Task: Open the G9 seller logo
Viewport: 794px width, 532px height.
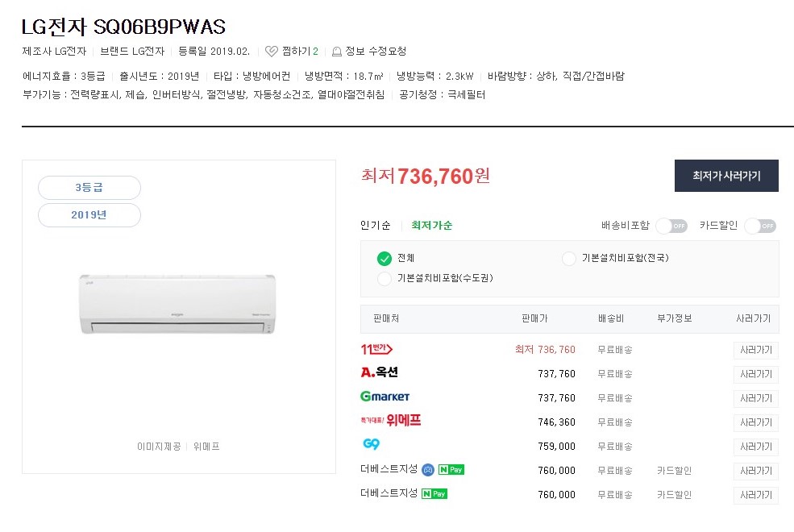Action: point(371,445)
